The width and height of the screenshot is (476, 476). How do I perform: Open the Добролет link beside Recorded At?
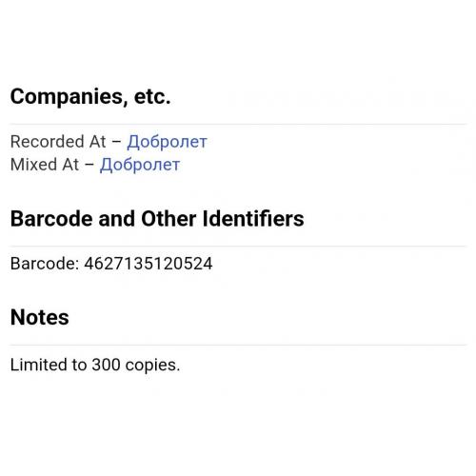[x=167, y=142]
